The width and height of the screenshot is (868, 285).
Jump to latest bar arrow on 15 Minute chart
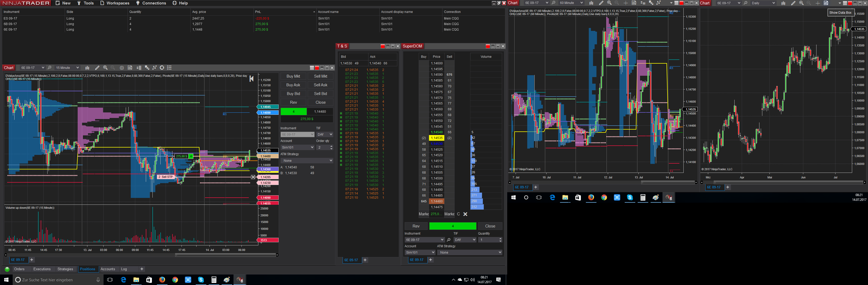pos(251,79)
